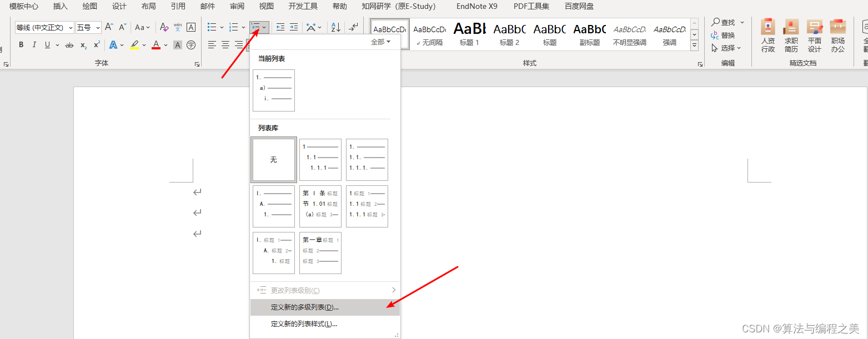Apply red font color

pyautogui.click(x=156, y=45)
